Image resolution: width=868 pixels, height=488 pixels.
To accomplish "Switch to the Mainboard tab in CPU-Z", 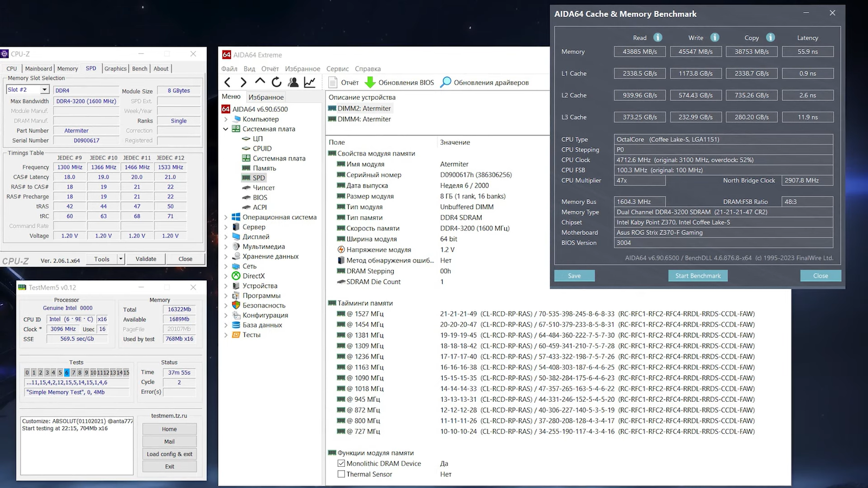I will (x=39, y=69).
